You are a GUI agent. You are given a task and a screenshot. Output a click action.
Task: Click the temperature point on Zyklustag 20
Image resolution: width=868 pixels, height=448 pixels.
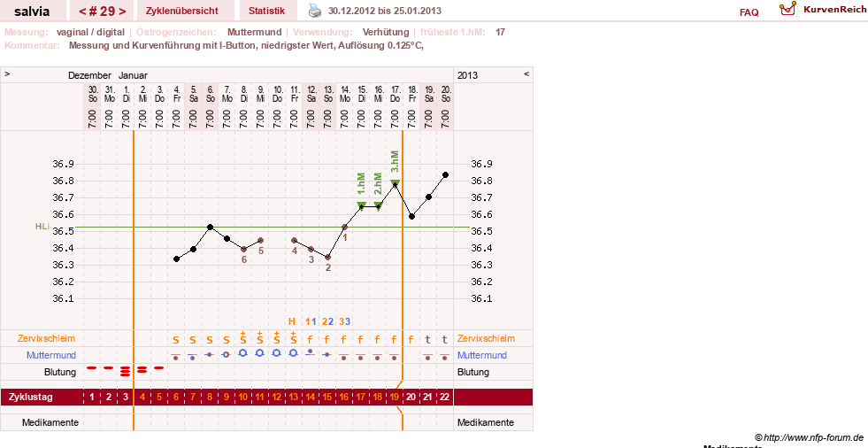[411, 217]
